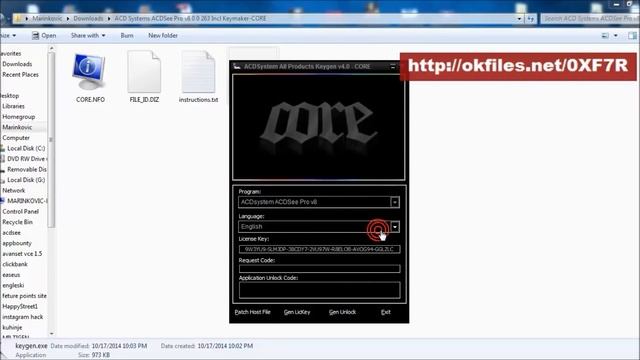Open Recycle Bin from the sidebar
Image resolution: width=640 pixels, height=360 pixels.
[x=17, y=222]
